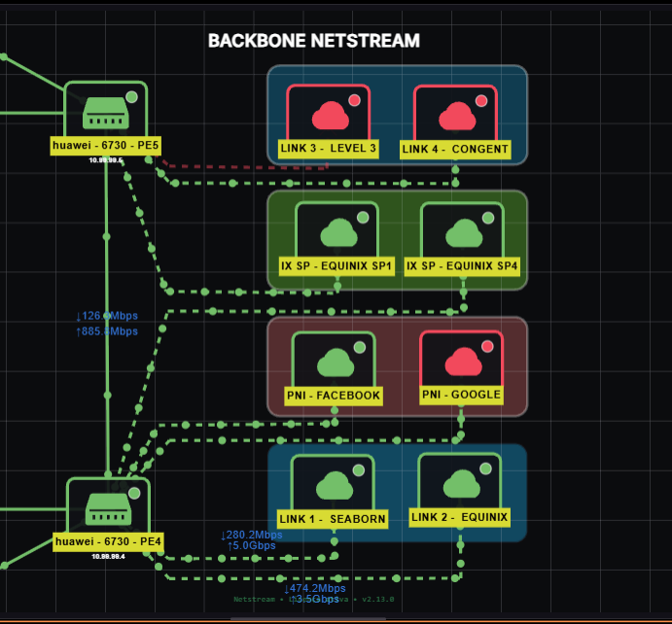Click the ↑5.0Gbps traffic value
Screen dimensions: 672x624
pyautogui.click(x=251, y=545)
